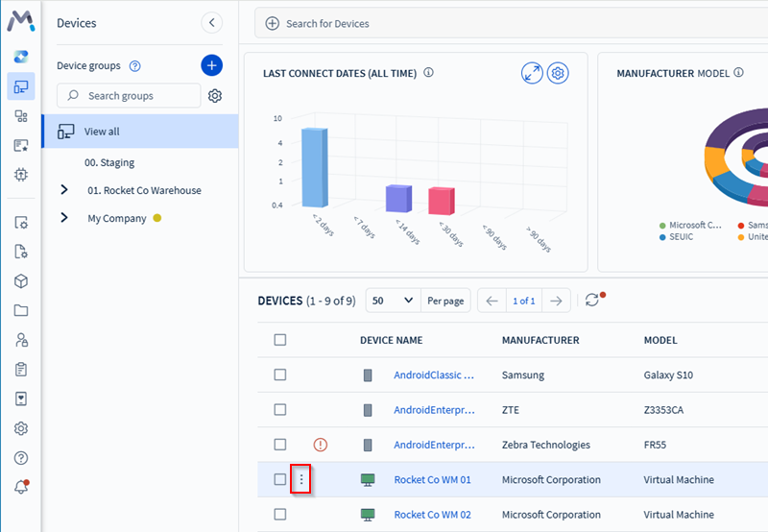Image resolution: width=768 pixels, height=532 pixels.
Task: Select the checkbox for Rocket Co WM 02
Action: pyautogui.click(x=280, y=515)
